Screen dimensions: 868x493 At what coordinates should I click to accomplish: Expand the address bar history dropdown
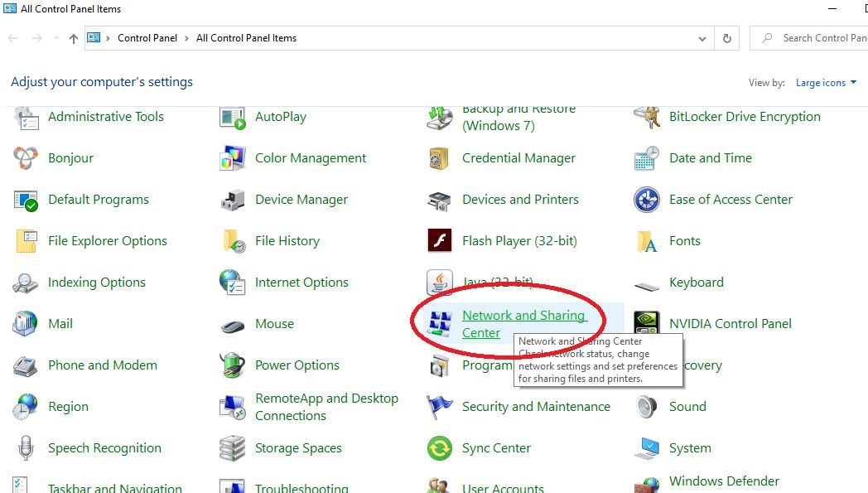coord(702,38)
